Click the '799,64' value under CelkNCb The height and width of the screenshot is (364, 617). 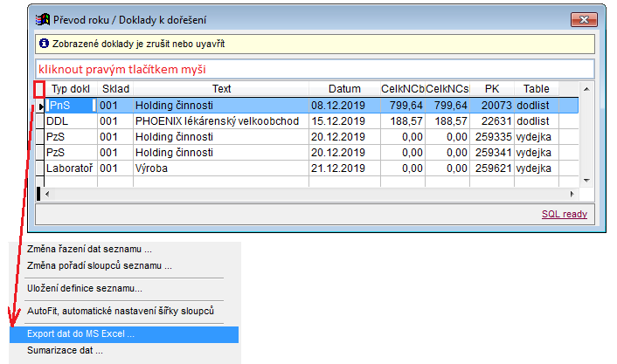tap(406, 106)
